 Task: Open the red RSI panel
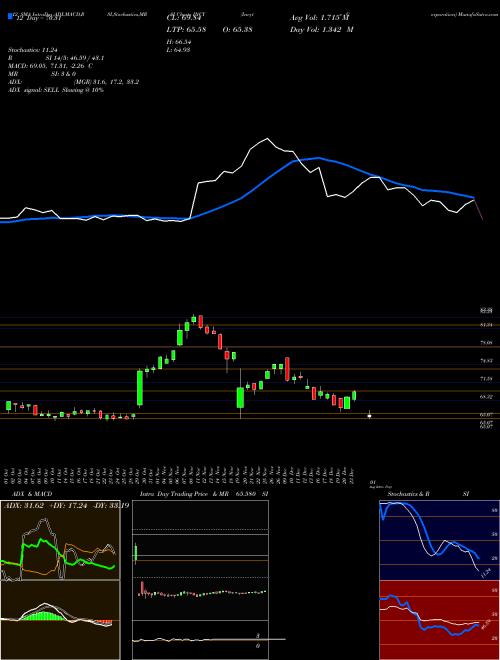439,620
